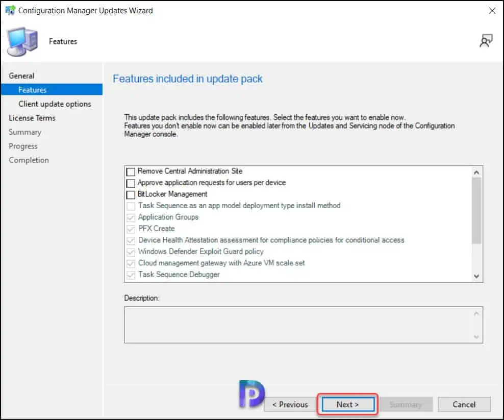Select Features step in the sidebar
The width and height of the screenshot is (504, 420).
52,90
